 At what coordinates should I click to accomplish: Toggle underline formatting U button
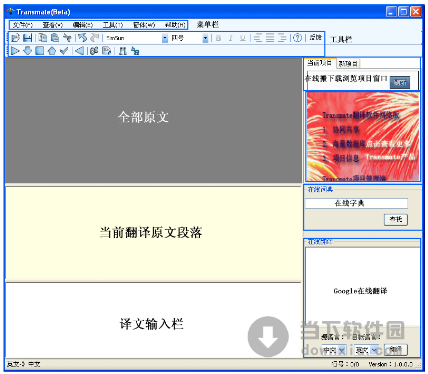pyautogui.click(x=243, y=38)
